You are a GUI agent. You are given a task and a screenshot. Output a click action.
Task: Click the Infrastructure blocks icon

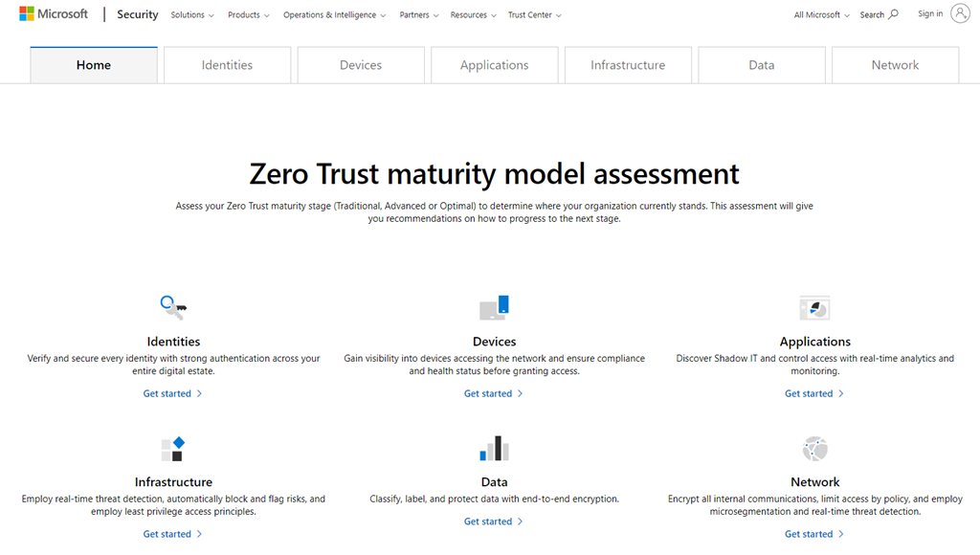(x=173, y=449)
